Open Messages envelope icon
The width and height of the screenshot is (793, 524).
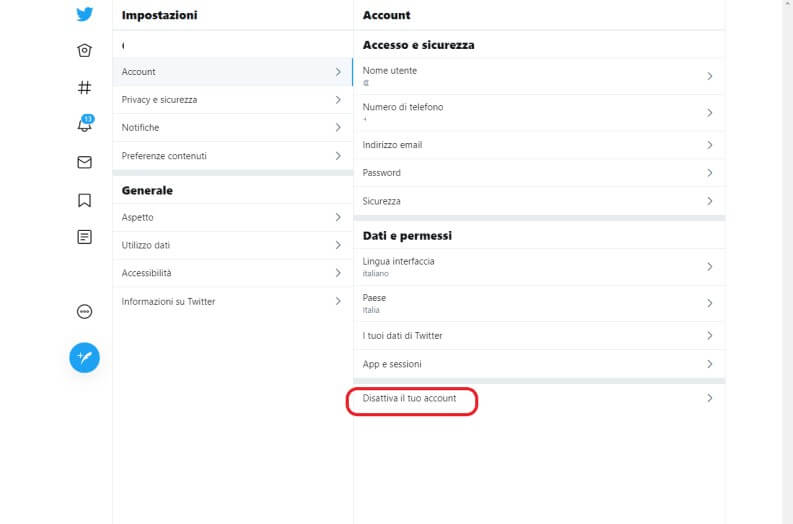click(x=84, y=162)
